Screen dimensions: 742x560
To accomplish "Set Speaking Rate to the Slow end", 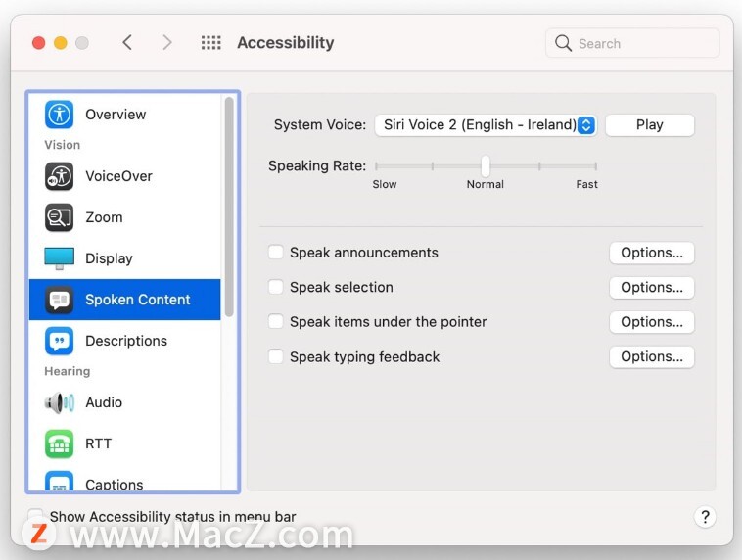I will pos(376,166).
